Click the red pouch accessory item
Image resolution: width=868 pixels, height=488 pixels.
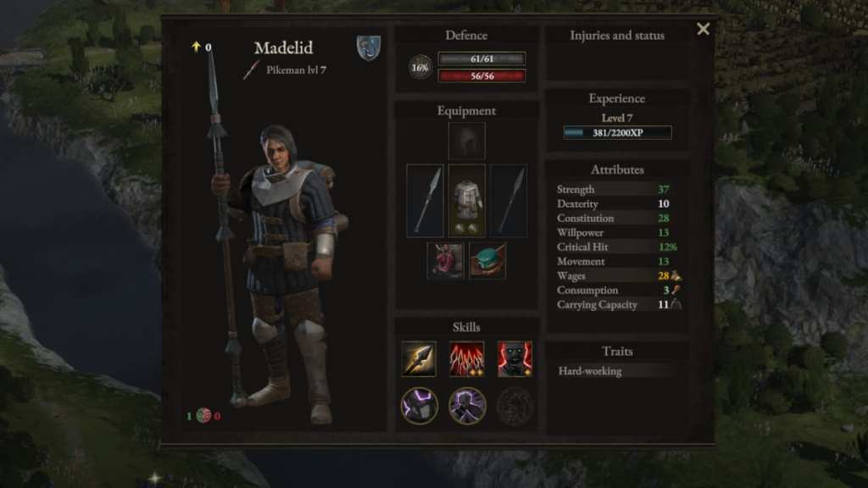click(446, 261)
